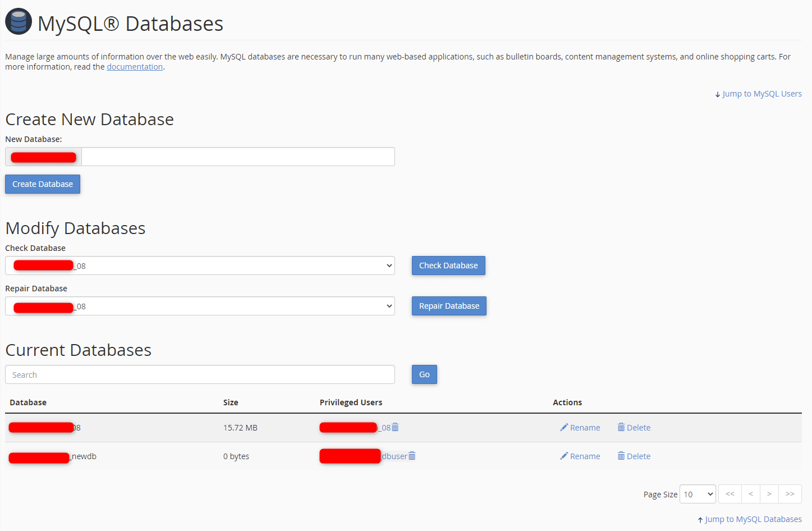Open the Repair Database dropdown
The width and height of the screenshot is (812, 531).
click(200, 306)
